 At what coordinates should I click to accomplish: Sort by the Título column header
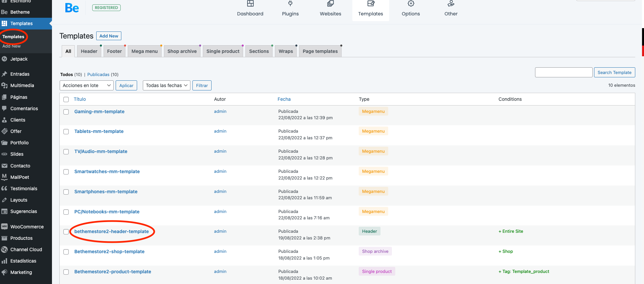coord(80,99)
